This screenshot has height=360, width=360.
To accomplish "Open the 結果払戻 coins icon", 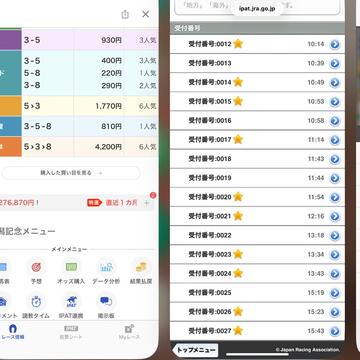I will pos(141,267).
